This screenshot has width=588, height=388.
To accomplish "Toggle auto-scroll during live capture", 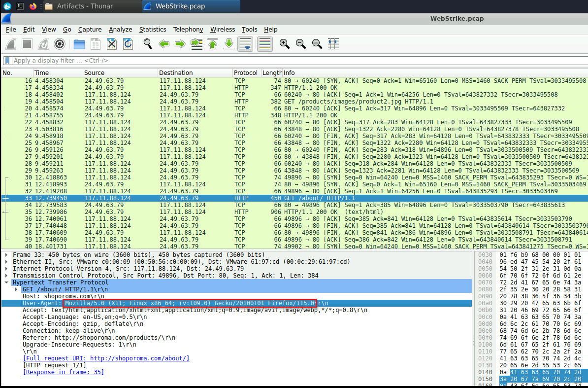I will pos(245,44).
